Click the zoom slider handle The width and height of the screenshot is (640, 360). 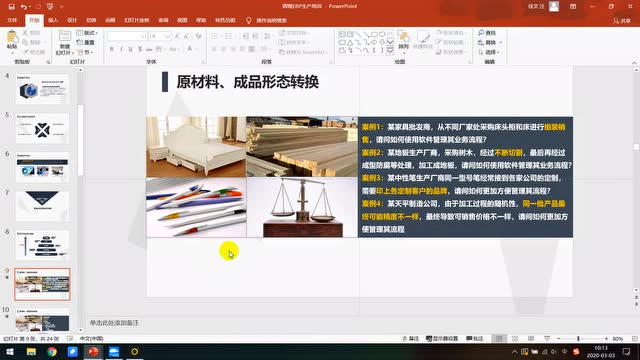click(578, 338)
